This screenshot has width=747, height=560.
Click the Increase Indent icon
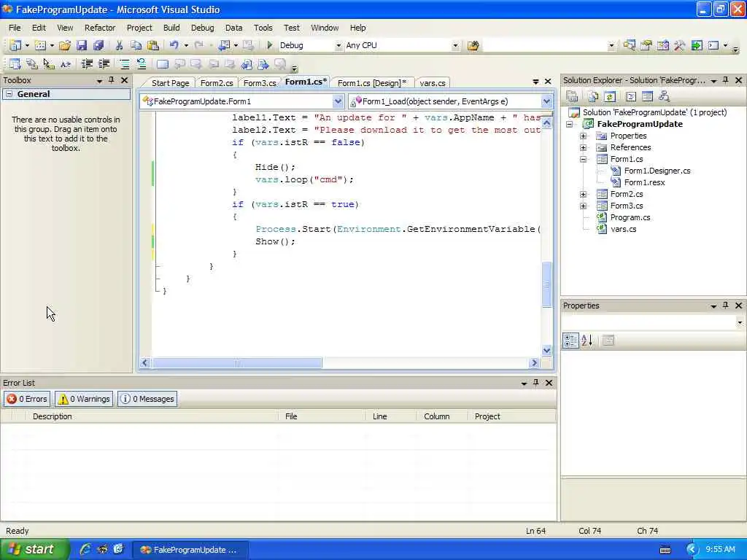point(104,64)
